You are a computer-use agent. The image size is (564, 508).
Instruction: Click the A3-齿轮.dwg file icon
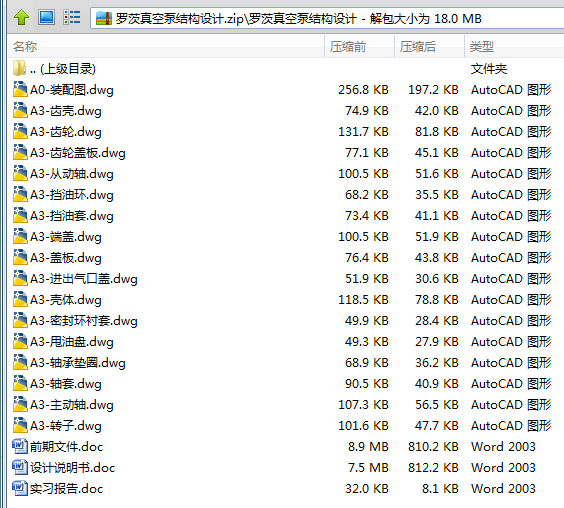tap(20, 131)
